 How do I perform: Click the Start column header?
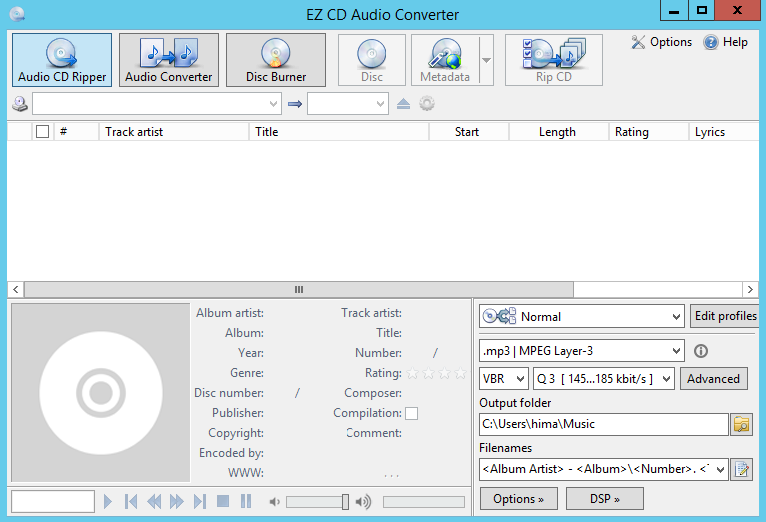point(469,131)
